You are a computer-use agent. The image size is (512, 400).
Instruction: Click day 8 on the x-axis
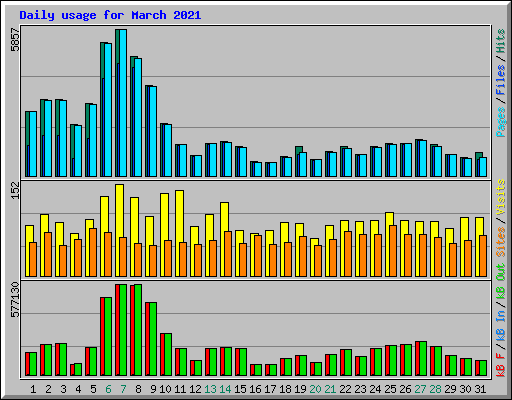(x=138, y=389)
